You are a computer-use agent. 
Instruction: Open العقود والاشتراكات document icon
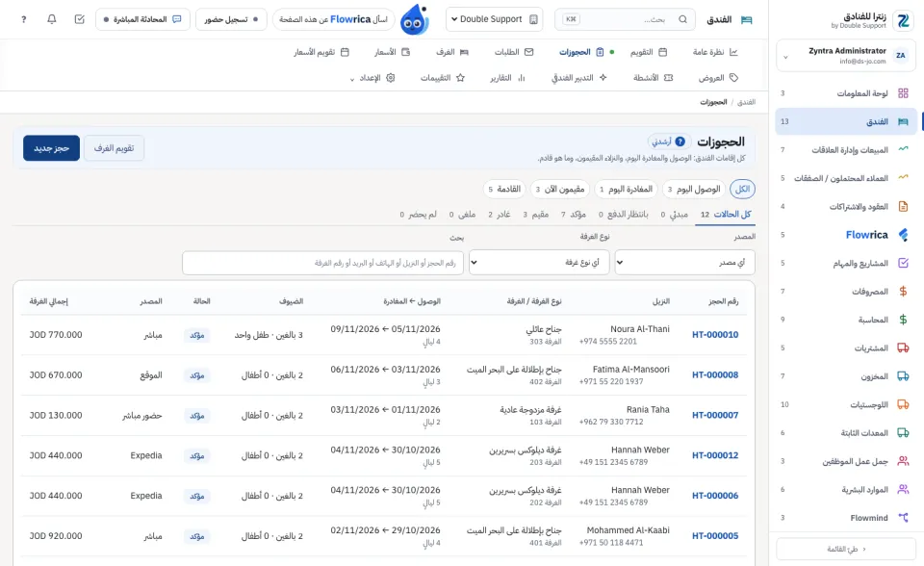pyautogui.click(x=903, y=206)
